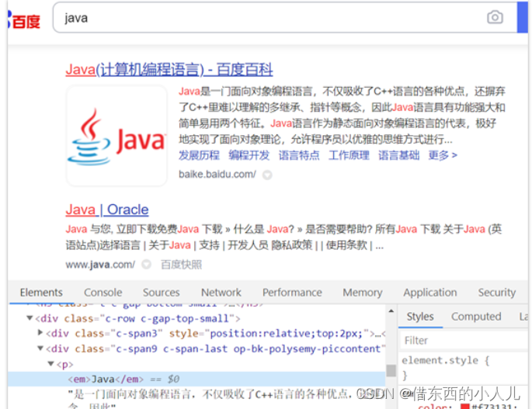Click the www.java.com/ URL text
Viewport: 532px width, 409px height.
tap(100, 265)
